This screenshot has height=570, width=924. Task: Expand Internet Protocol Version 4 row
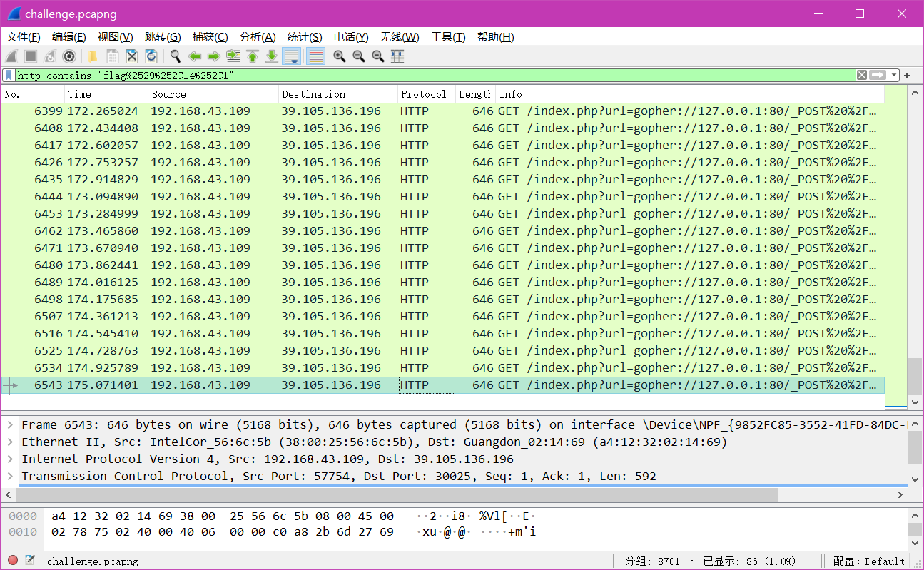10,459
